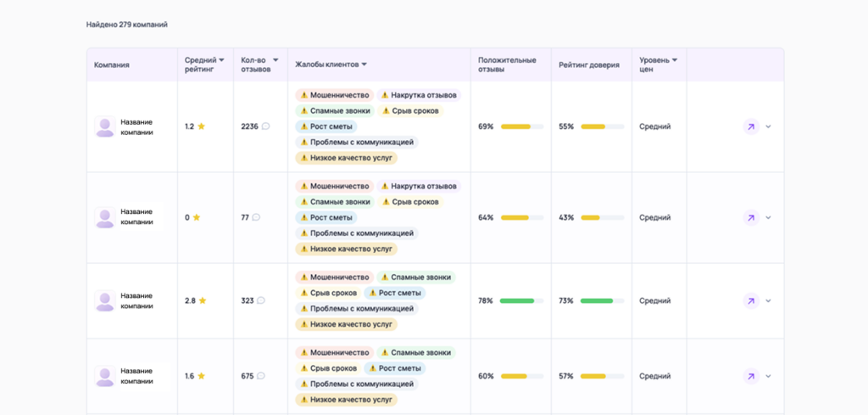Click the first company's avatar icon
This screenshot has height=415, width=868.
(x=105, y=127)
